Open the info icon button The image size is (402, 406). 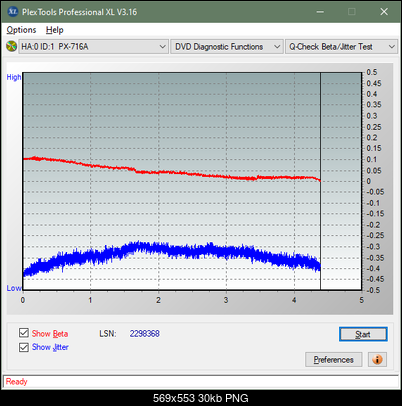(x=377, y=360)
